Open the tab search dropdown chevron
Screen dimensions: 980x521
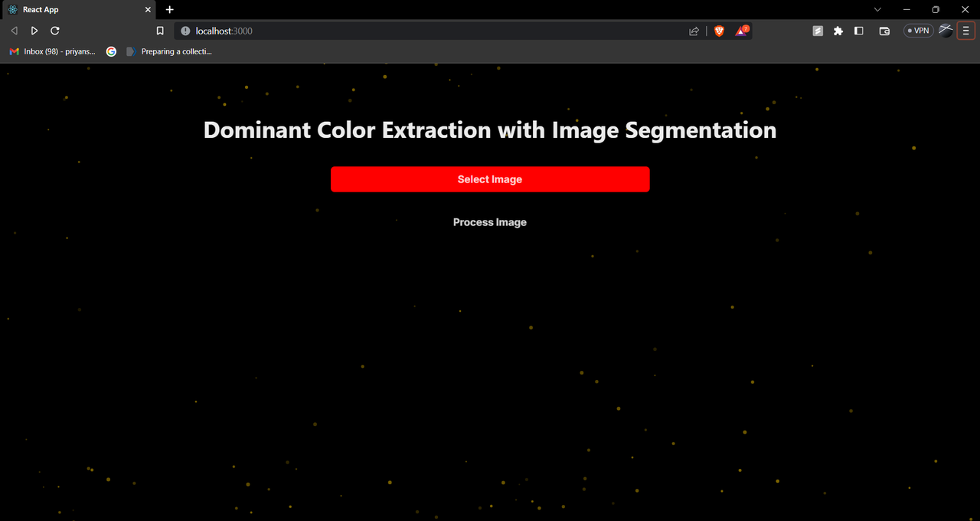click(877, 9)
